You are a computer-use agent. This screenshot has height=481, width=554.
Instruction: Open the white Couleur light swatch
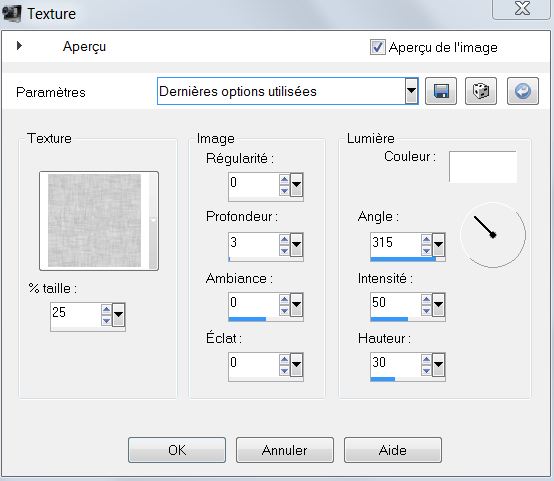pyautogui.click(x=482, y=167)
